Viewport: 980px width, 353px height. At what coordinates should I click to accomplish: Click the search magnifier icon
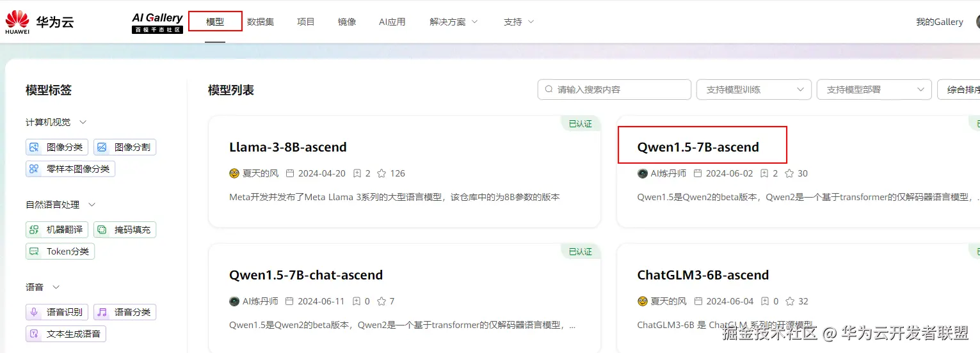[x=549, y=90]
